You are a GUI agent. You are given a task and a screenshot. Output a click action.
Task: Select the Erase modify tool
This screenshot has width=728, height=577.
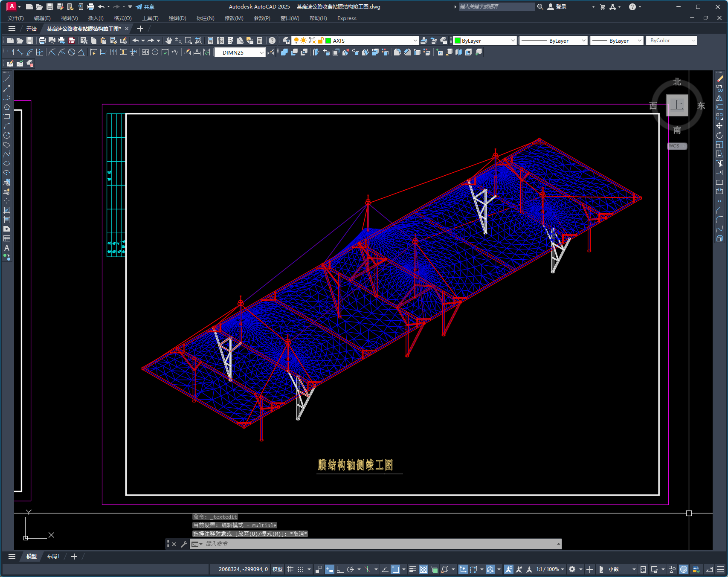point(719,79)
